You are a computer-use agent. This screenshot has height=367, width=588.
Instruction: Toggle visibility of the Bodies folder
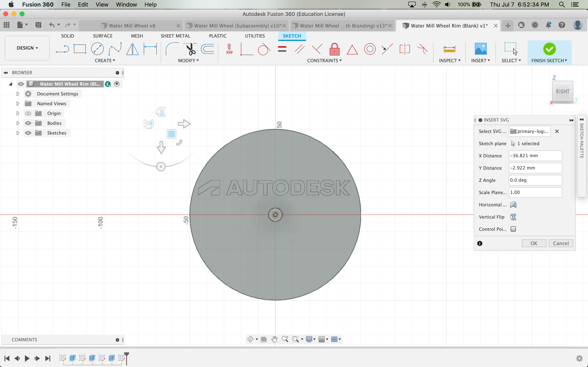pyautogui.click(x=28, y=123)
